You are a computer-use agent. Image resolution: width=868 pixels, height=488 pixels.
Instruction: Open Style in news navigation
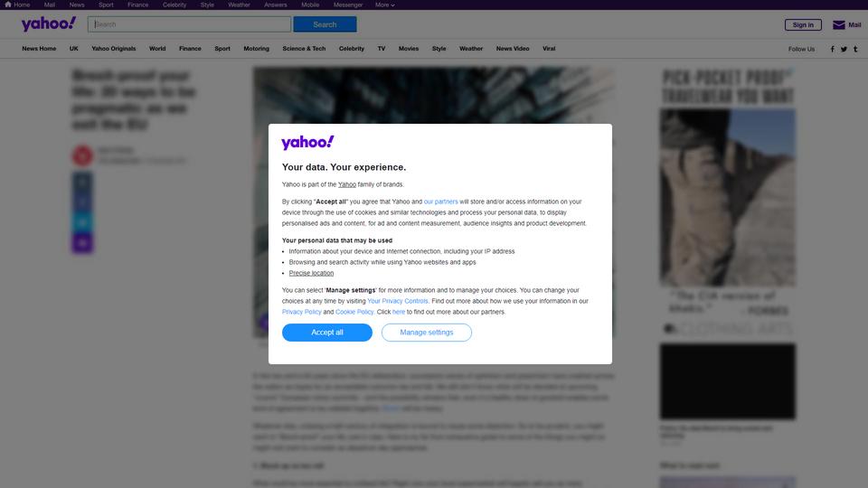439,49
